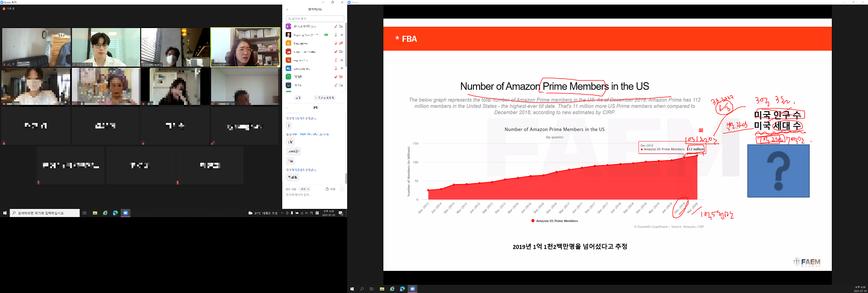The image size is (868, 293).
Task: Launch Internet Explorer from the right taskbar
Action: point(392,288)
